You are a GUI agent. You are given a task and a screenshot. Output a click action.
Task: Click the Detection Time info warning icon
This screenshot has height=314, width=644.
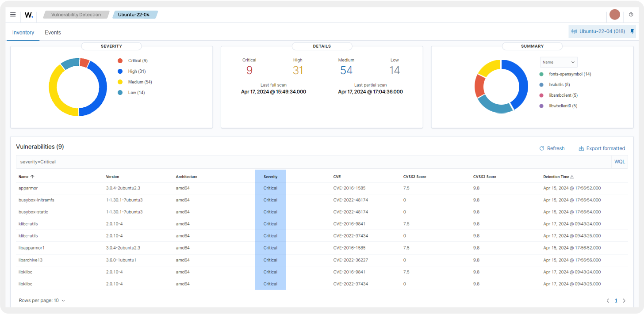(572, 177)
